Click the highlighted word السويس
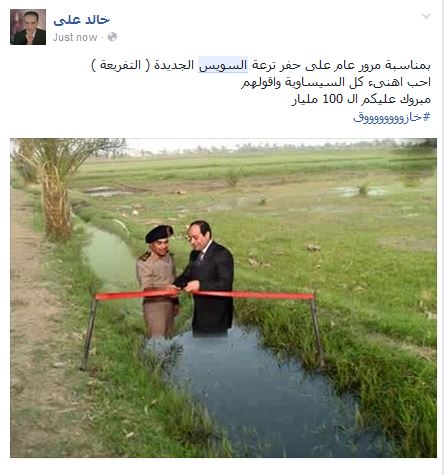This screenshot has height=475, width=444. (223, 65)
